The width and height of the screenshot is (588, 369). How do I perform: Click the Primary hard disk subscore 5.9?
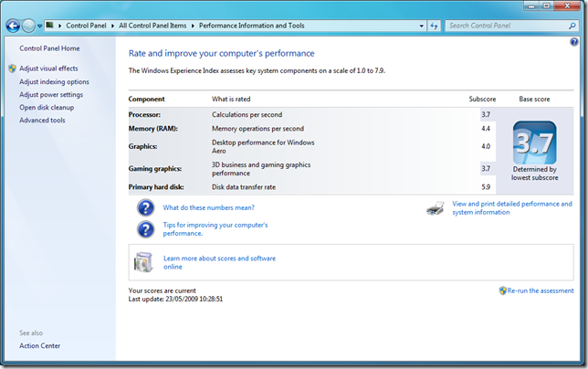click(x=486, y=186)
